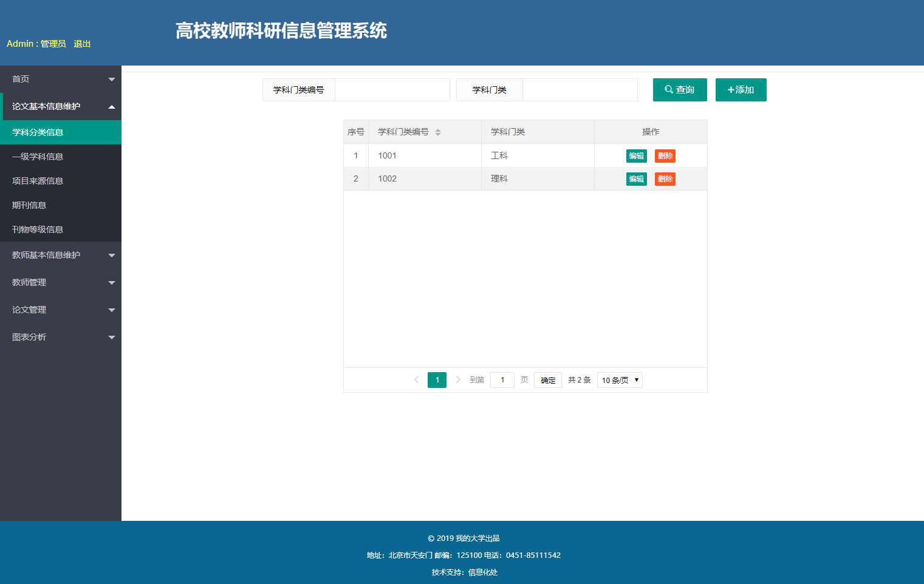Open 期刊信息 in sidebar

click(x=29, y=205)
